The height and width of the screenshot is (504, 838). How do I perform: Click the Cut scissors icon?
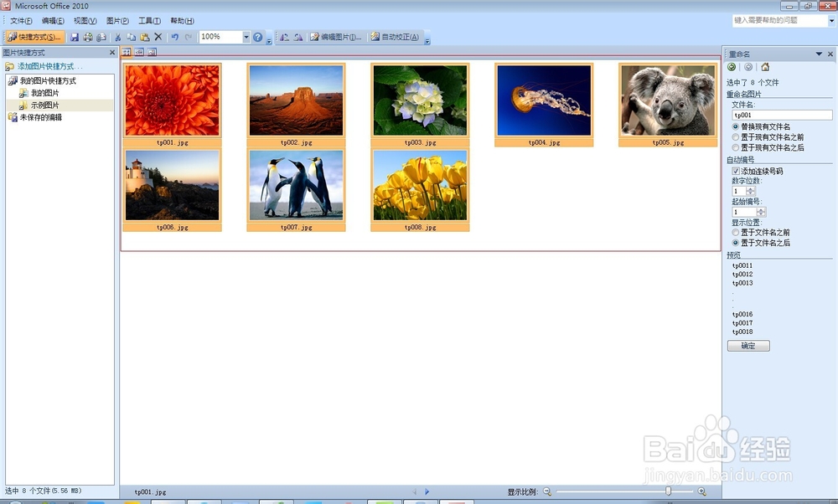[x=117, y=37]
